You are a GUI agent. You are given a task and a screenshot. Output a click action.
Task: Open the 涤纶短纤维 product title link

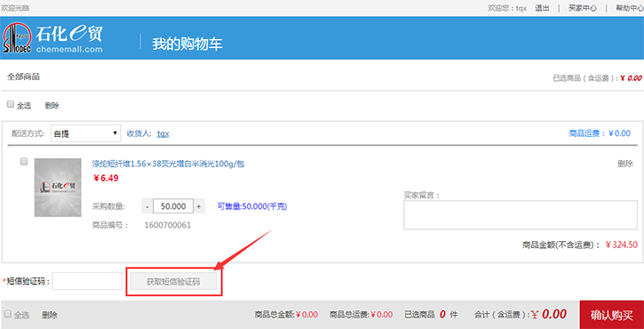click(x=169, y=164)
